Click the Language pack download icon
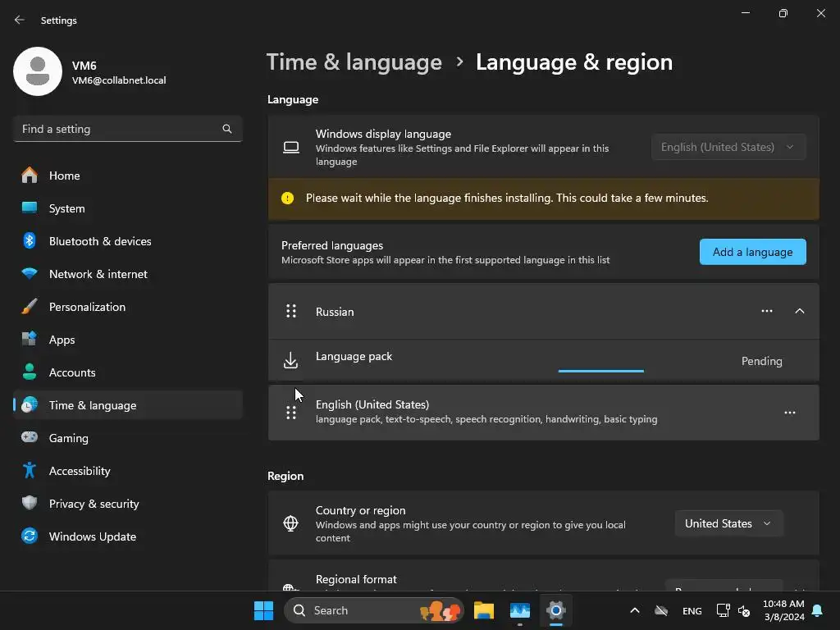This screenshot has width=840, height=630. (290, 361)
